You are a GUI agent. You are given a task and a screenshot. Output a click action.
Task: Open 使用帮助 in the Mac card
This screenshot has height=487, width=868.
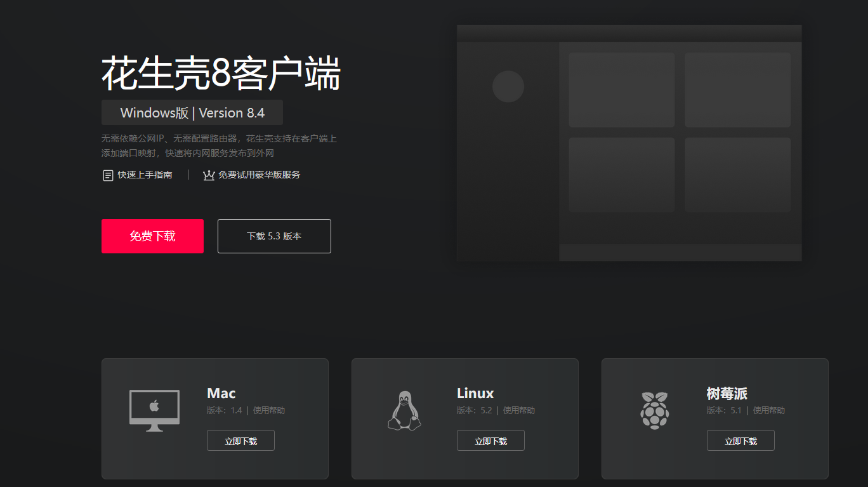(269, 410)
